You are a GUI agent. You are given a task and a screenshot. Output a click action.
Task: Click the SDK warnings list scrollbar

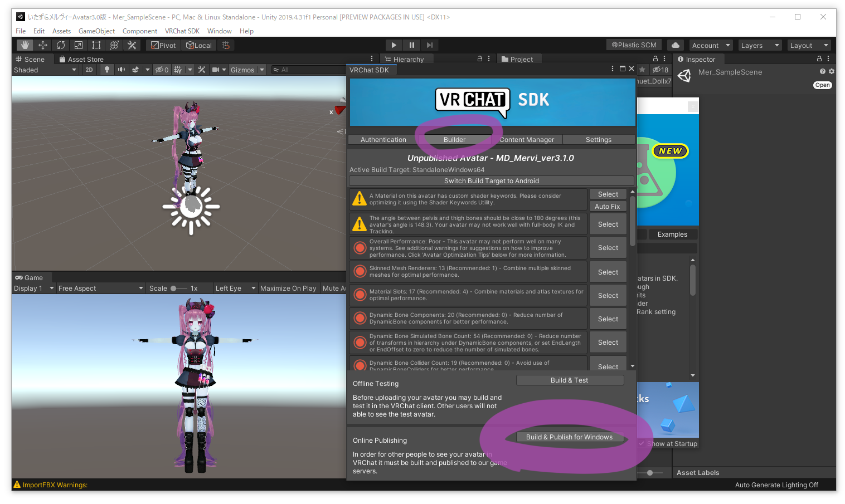pyautogui.click(x=633, y=221)
